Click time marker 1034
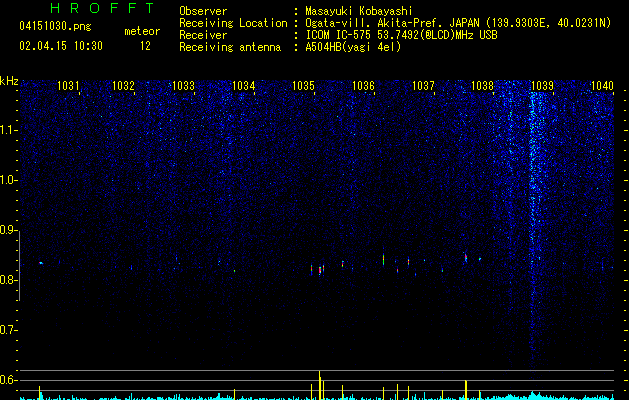 click(243, 86)
